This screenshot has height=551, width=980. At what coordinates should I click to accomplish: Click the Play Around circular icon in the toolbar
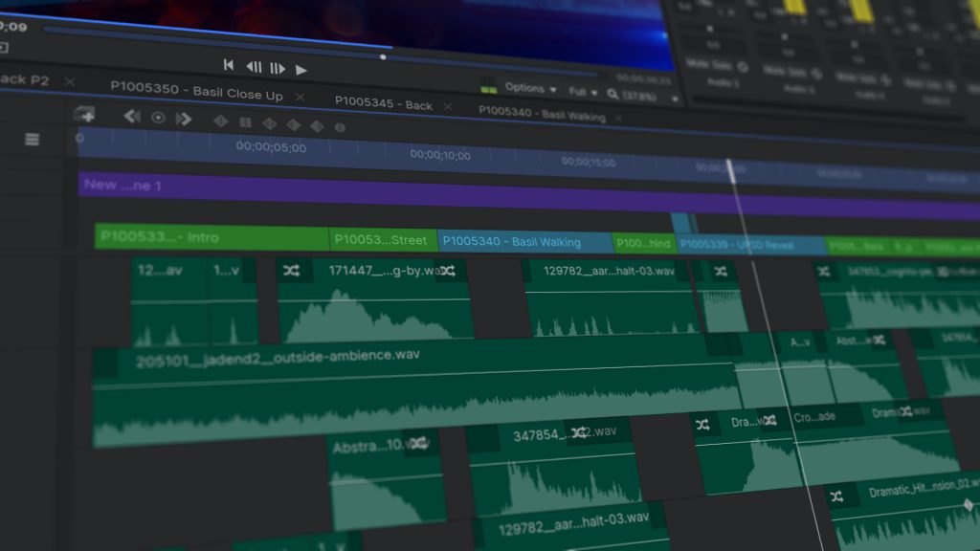click(158, 118)
